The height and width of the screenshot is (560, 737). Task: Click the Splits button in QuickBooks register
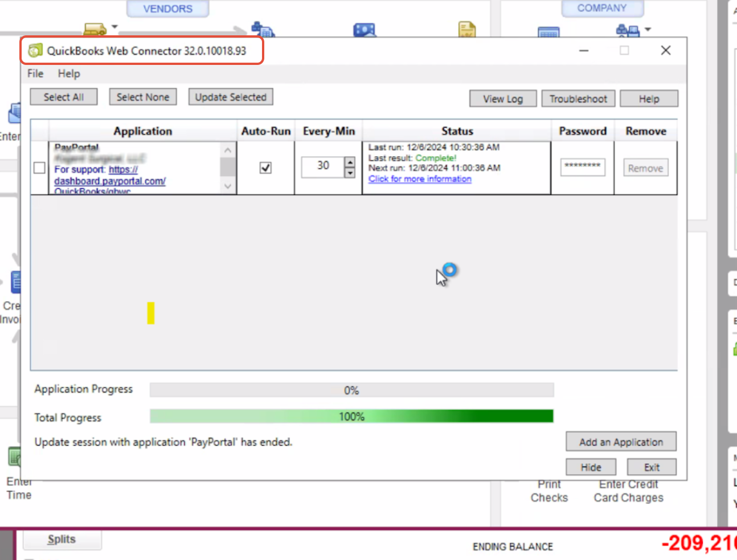tap(62, 539)
